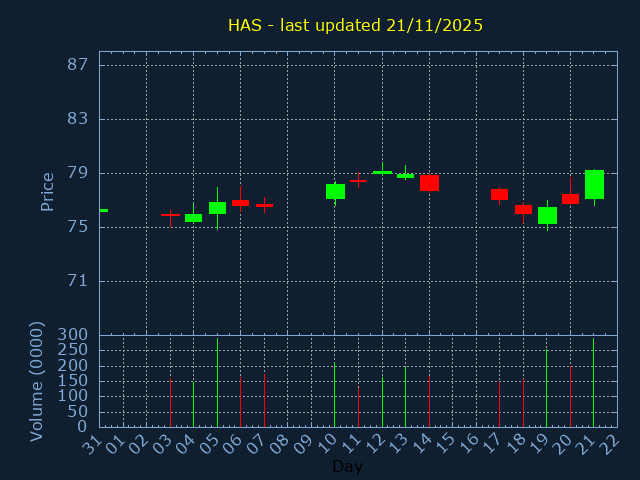Click the red volume bar for day 14
The height and width of the screenshot is (480, 640).
429,401
